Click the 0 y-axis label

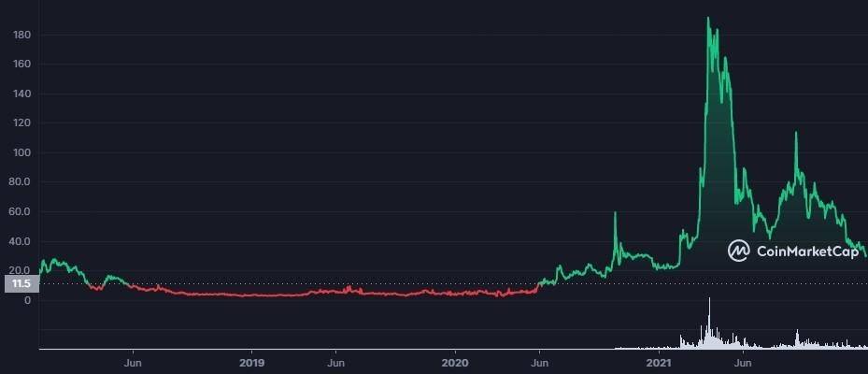27,300
